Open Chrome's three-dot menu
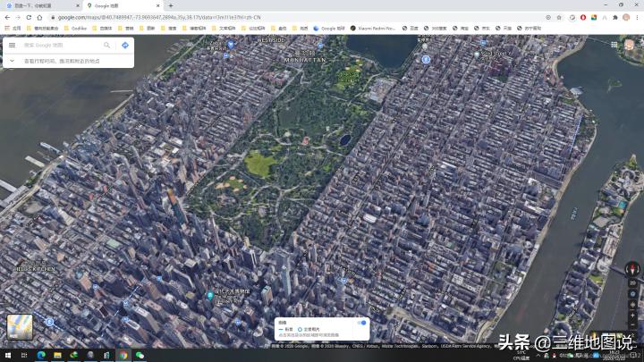Screen dimensions: 644x362 coord(638,17)
